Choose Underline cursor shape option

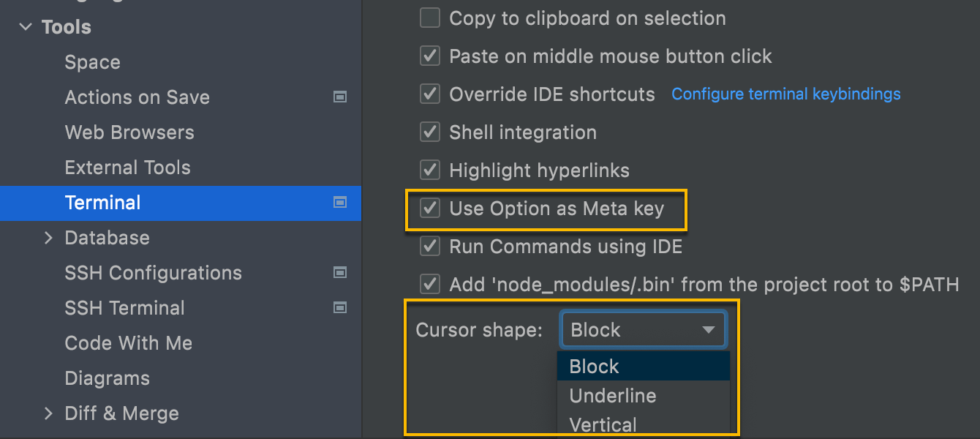tap(613, 396)
